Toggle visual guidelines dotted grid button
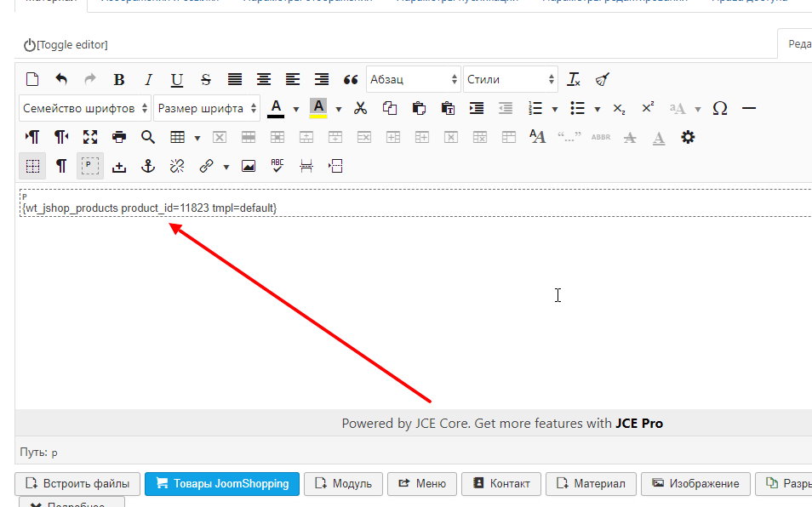812x507 pixels. [x=32, y=166]
